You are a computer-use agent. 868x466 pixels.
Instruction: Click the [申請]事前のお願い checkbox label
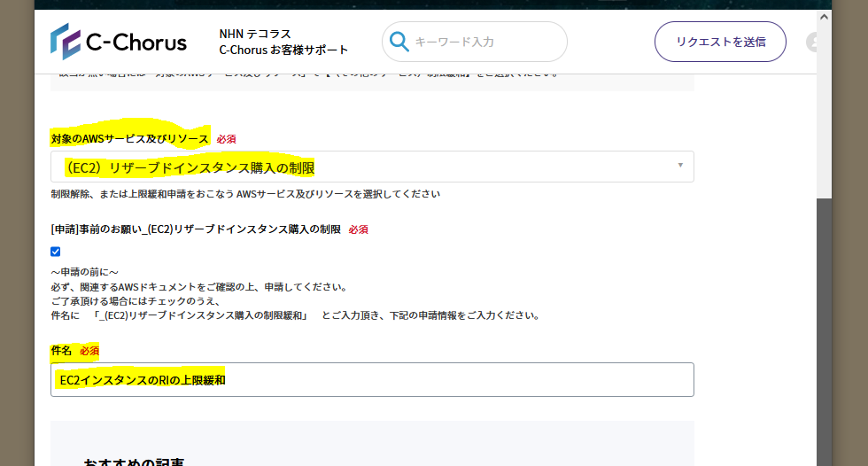click(196, 229)
